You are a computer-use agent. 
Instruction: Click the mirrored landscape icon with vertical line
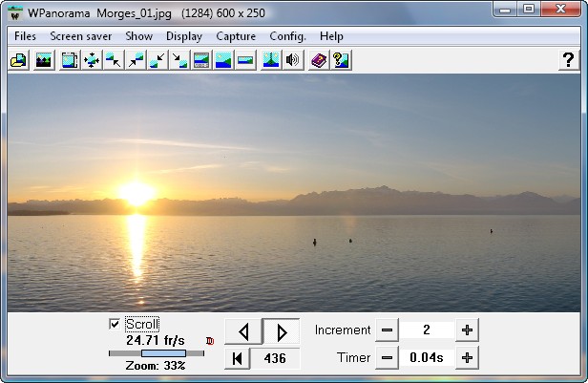pyautogui.click(x=271, y=60)
